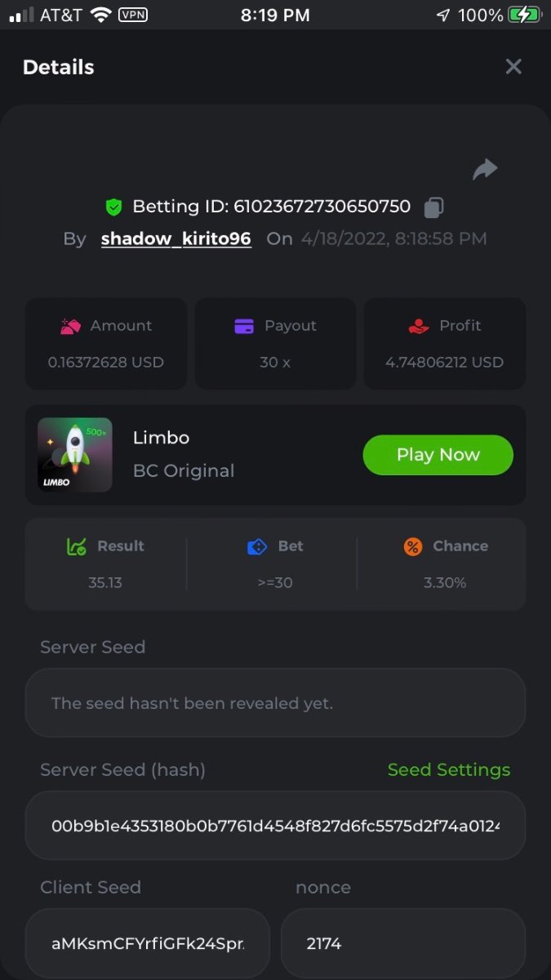Screen dimensions: 551x980
Task: Click the share arrow icon
Action: pyautogui.click(x=485, y=169)
